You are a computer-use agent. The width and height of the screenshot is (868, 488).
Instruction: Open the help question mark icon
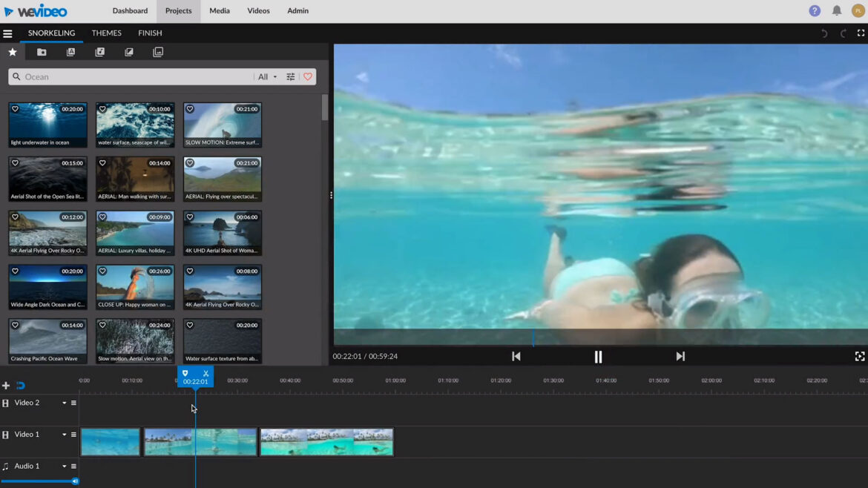815,11
